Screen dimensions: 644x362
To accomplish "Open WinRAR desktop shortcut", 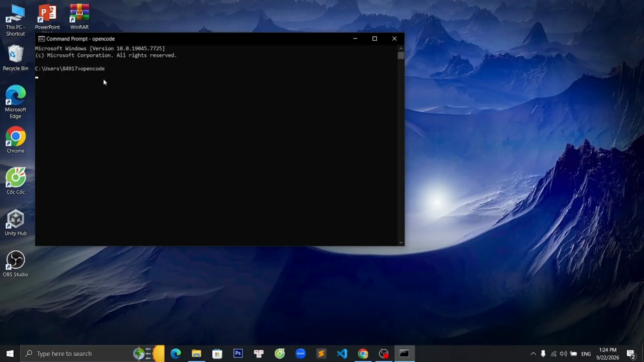I will (x=79, y=17).
